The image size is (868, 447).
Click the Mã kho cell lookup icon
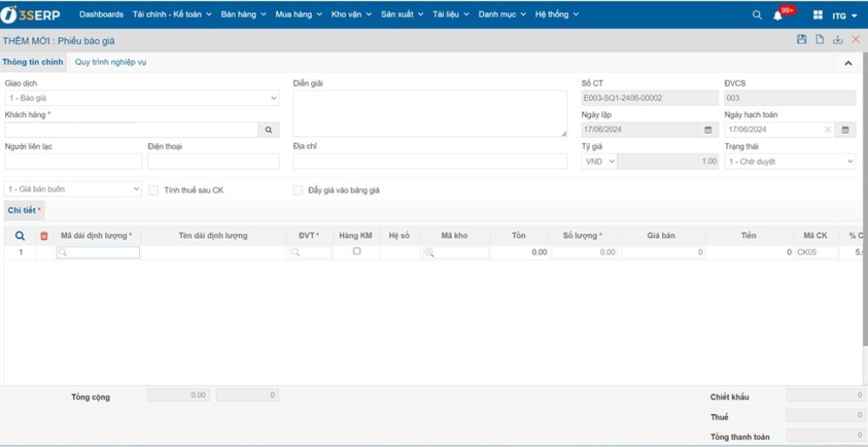(x=429, y=253)
